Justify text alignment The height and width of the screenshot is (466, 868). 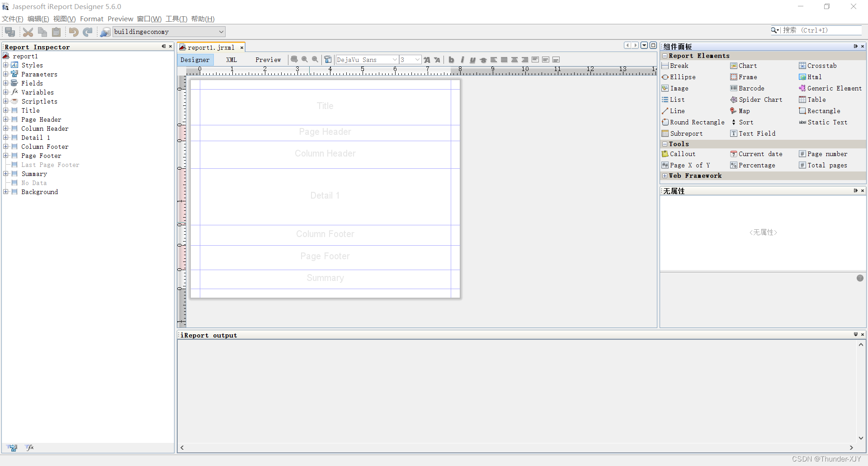(x=504, y=60)
